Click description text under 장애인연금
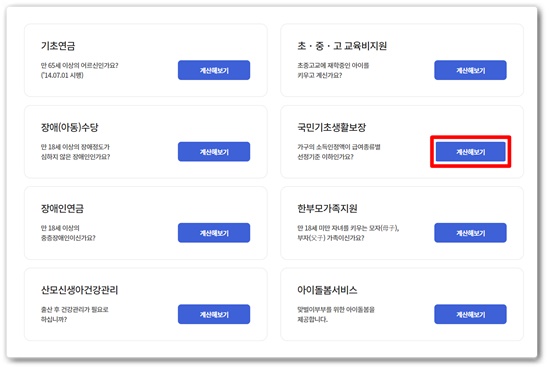This screenshot has width=550, height=370. point(68,233)
